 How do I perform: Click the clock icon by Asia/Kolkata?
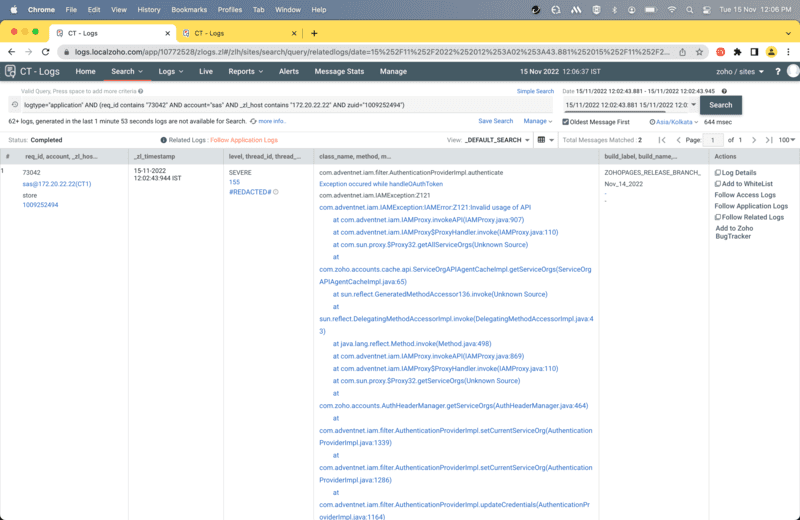[652, 122]
